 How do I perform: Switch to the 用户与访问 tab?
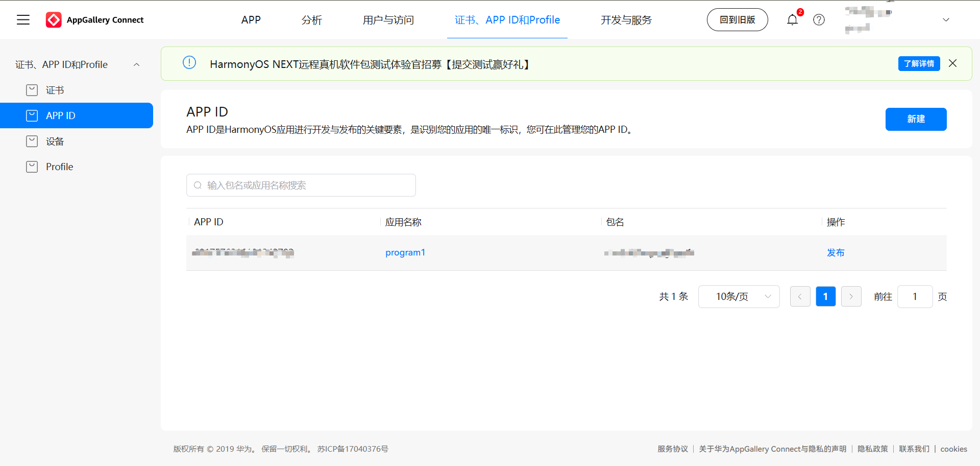pyautogui.click(x=388, y=20)
